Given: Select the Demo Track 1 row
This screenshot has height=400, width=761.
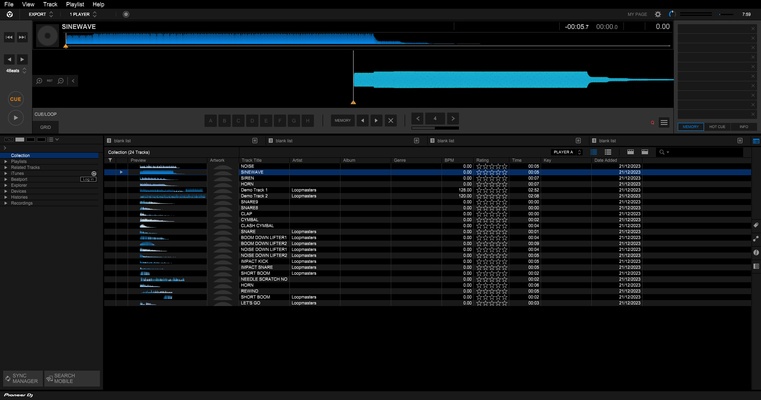Looking at the screenshot, I should click(427, 190).
